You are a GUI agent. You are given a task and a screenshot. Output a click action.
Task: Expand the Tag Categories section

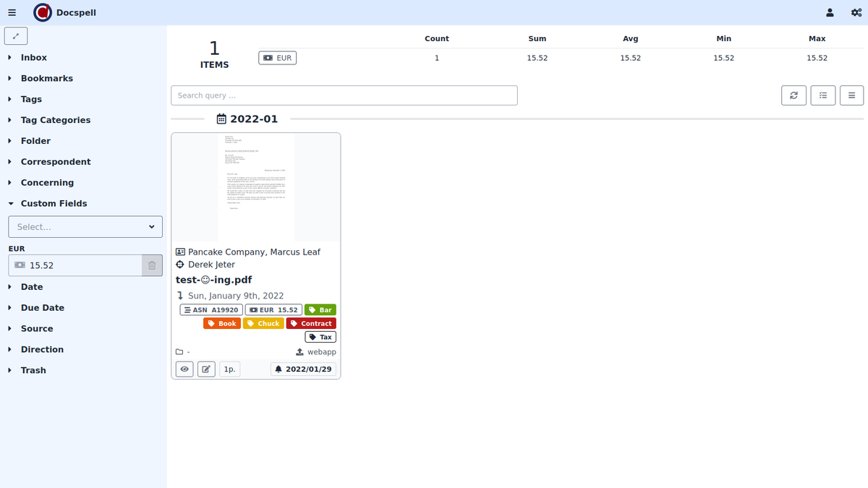[x=56, y=120]
